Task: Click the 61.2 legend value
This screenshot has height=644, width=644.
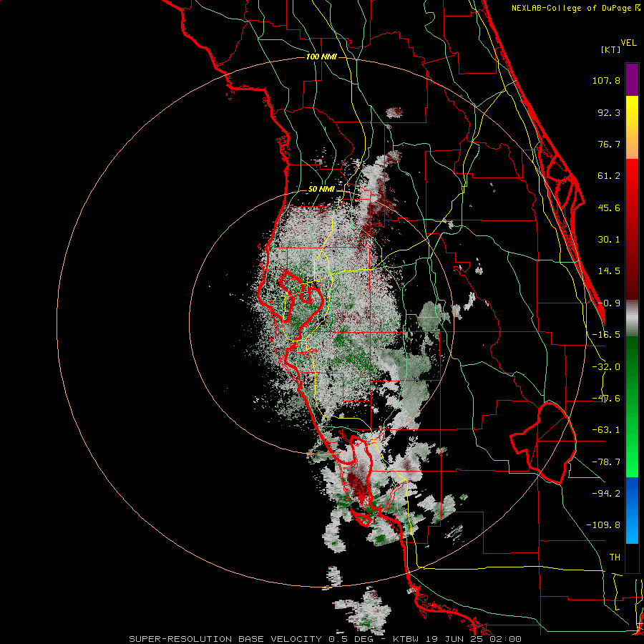Action: [x=609, y=176]
